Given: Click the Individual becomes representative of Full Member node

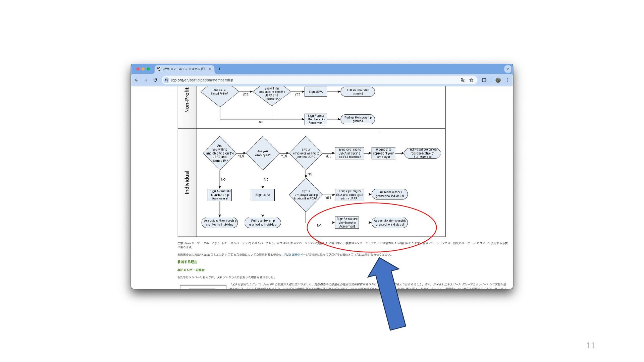Looking at the screenshot, I should 422,153.
